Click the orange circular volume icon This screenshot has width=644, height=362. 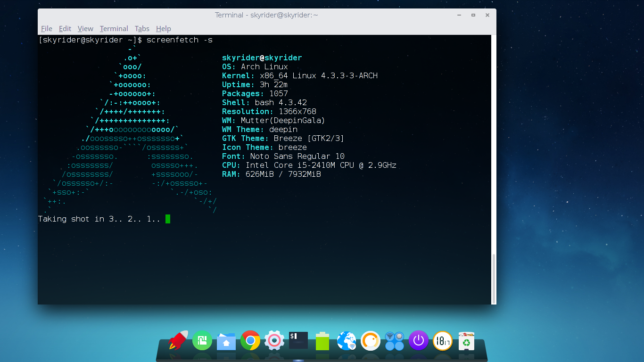pos(371,340)
